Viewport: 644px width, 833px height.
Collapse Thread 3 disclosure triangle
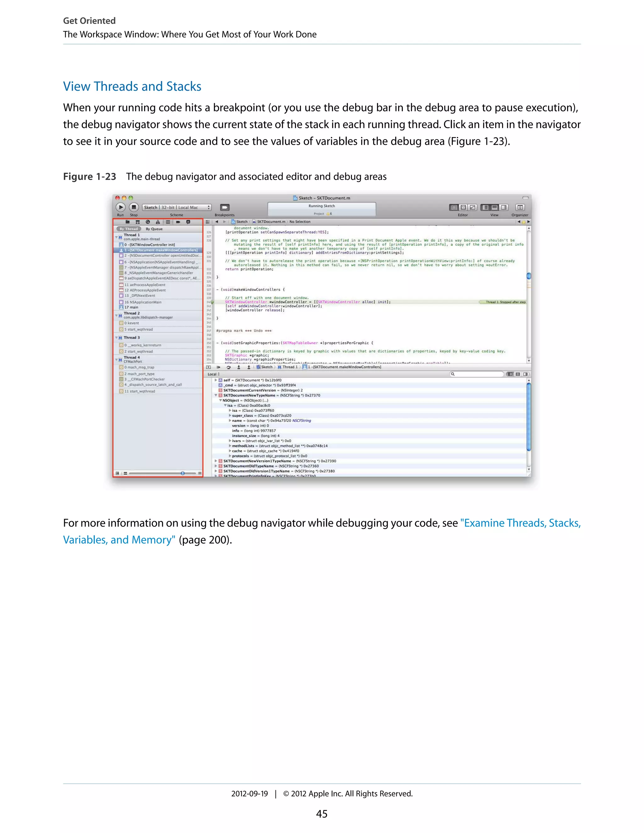(x=116, y=338)
